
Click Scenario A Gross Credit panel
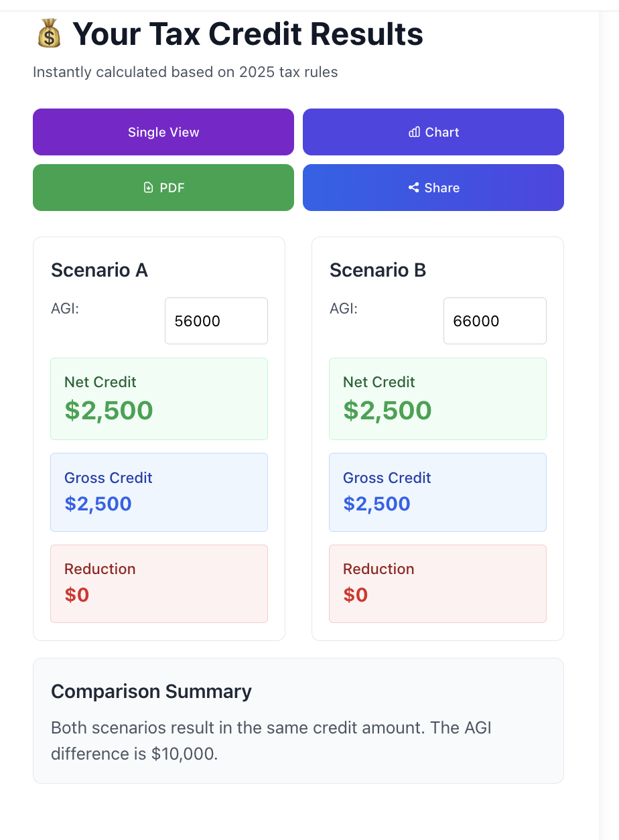159,492
